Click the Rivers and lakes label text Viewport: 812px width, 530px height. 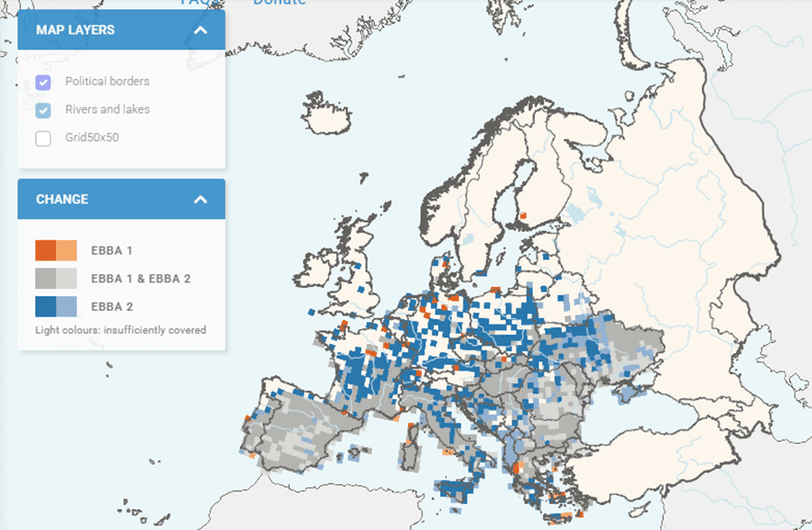coord(107,110)
